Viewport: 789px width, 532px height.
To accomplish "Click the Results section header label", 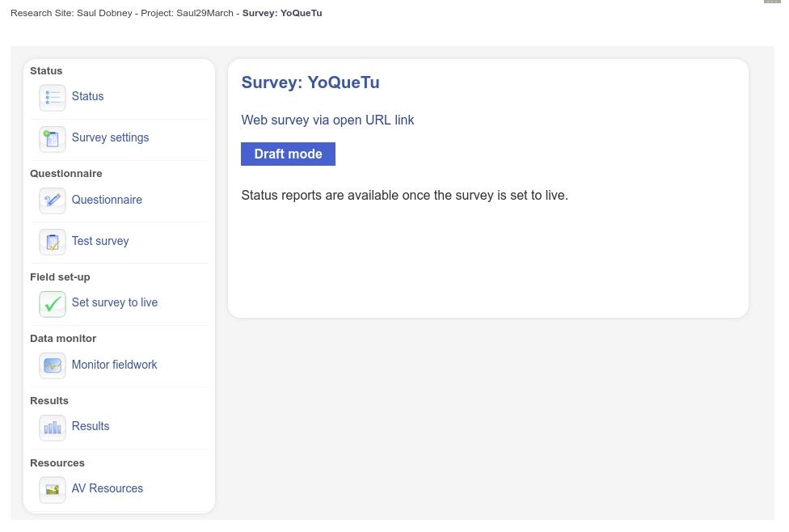I will pyautogui.click(x=49, y=401).
